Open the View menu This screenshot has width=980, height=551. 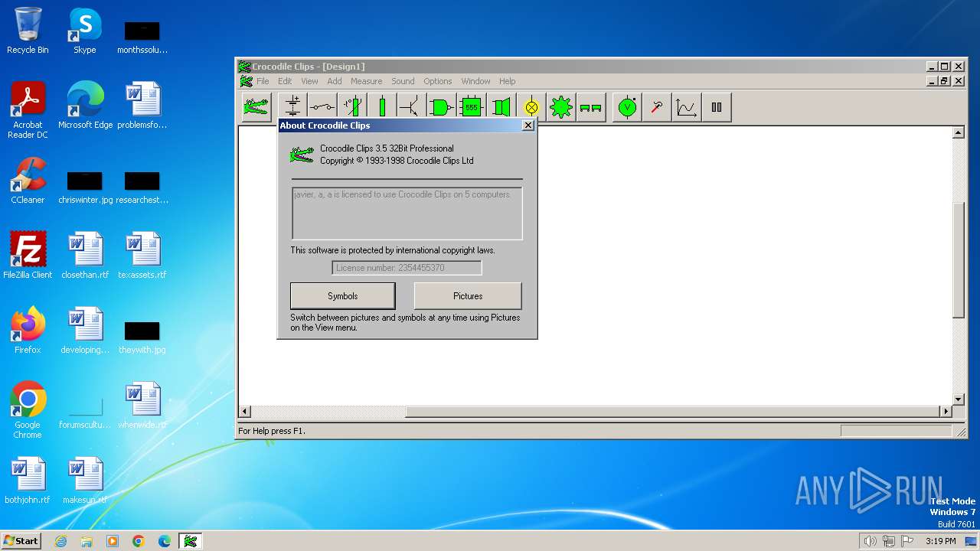coord(309,81)
